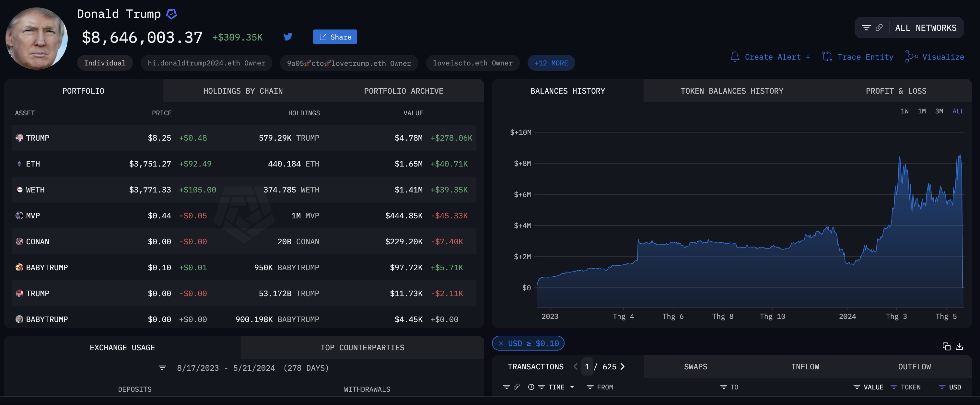The width and height of the screenshot is (980, 405).
Task: Click the filter icon at the start of the transactions header
Action: pyautogui.click(x=506, y=387)
